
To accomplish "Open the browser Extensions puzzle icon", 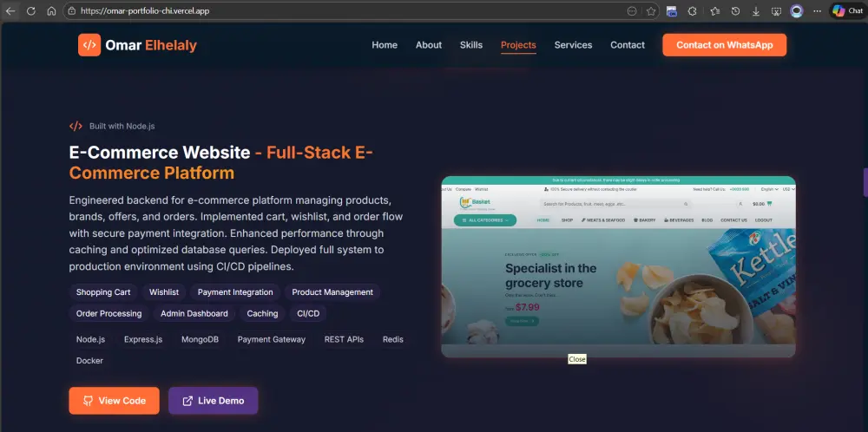I will point(692,11).
